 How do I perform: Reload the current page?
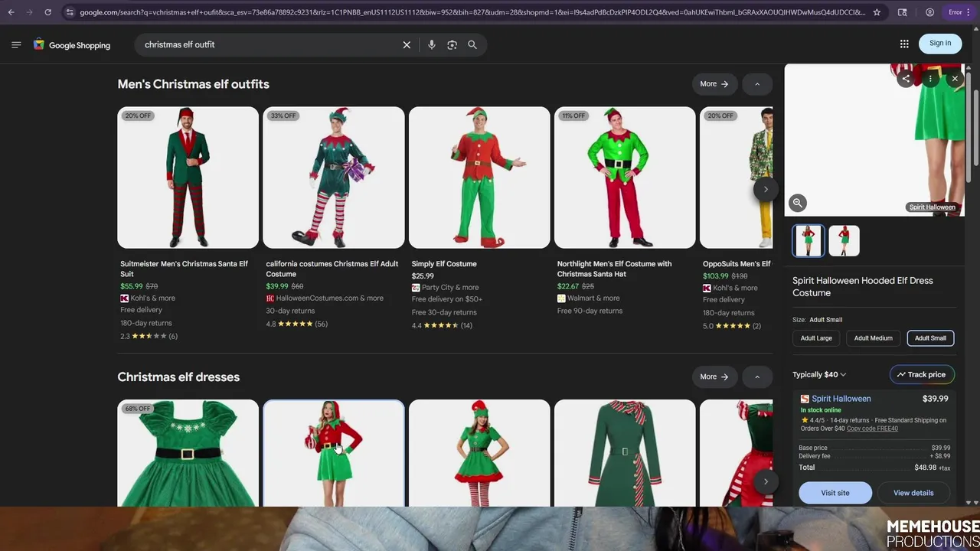click(47, 12)
